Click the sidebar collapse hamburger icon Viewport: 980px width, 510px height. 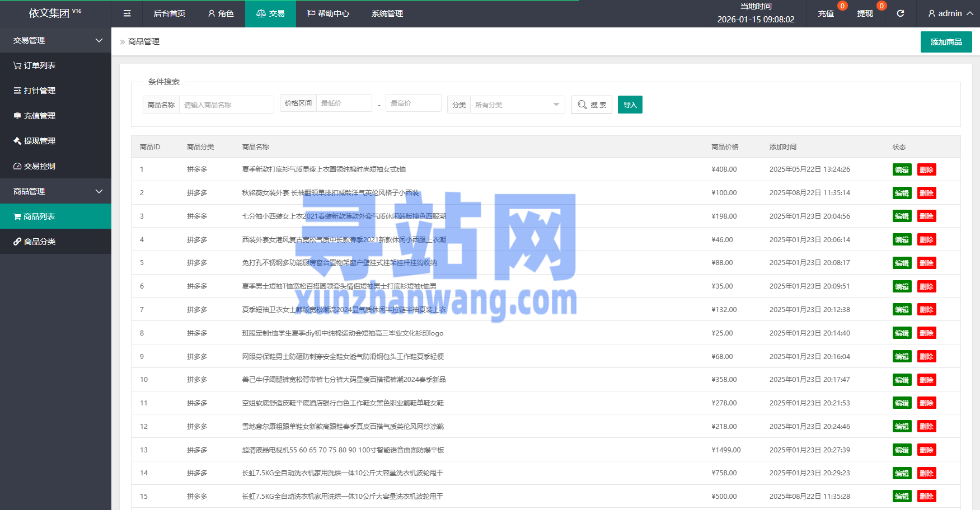[x=127, y=13]
